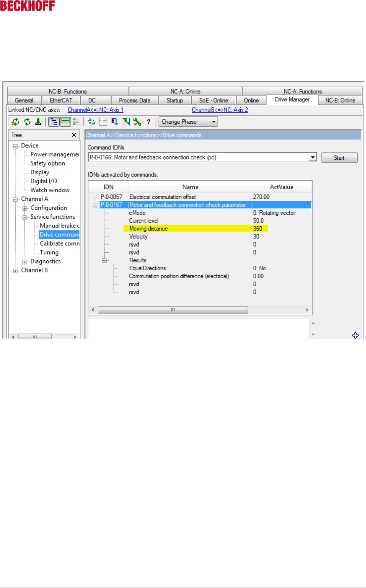Collapse the P-0-0167 row expander
This screenshot has width=366, height=588.
pos(95,205)
